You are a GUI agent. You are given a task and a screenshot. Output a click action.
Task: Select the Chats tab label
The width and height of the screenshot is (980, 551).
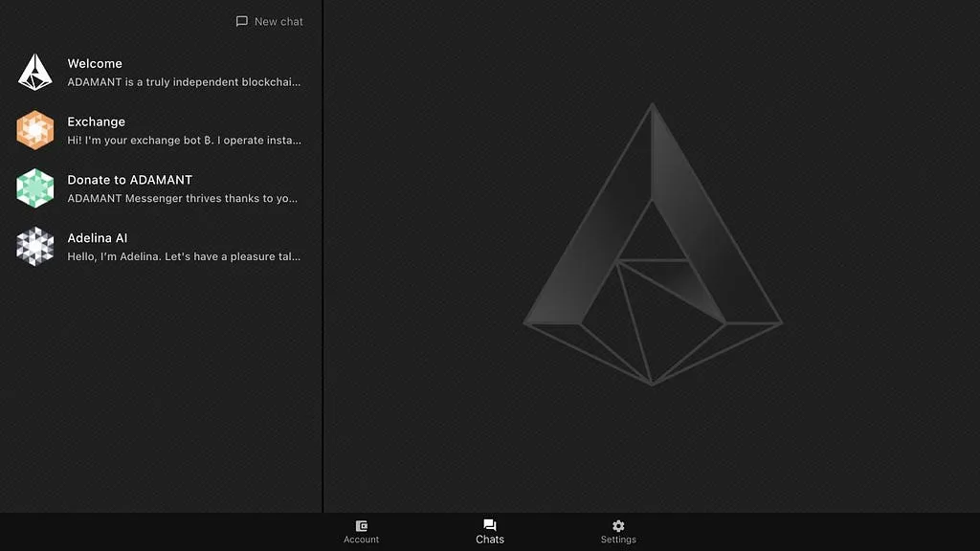coord(490,540)
